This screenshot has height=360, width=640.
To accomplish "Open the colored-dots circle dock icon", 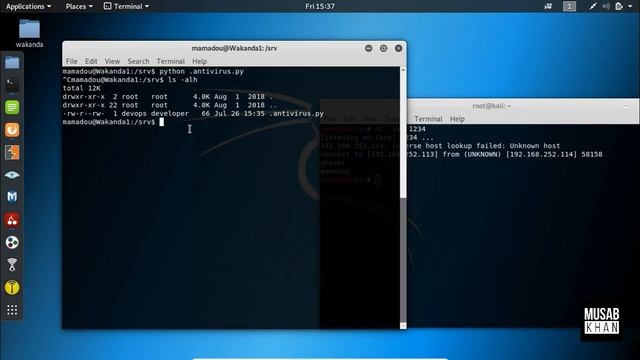I will click(x=12, y=242).
